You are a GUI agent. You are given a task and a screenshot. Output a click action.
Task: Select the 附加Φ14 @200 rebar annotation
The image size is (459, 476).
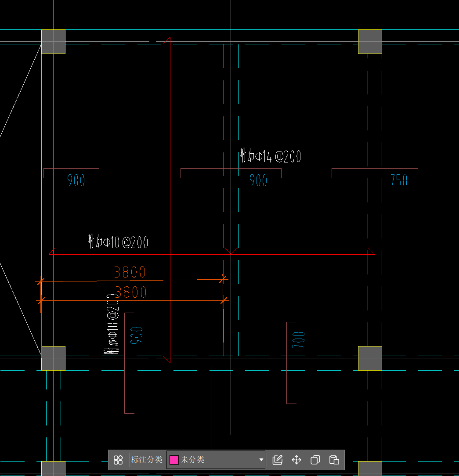click(x=270, y=156)
